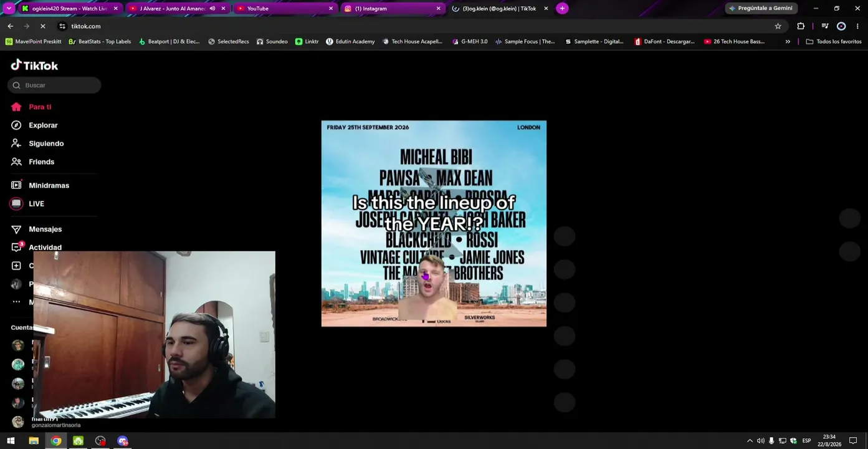Close the YouTube tab
The image size is (868, 449).
(x=331, y=9)
